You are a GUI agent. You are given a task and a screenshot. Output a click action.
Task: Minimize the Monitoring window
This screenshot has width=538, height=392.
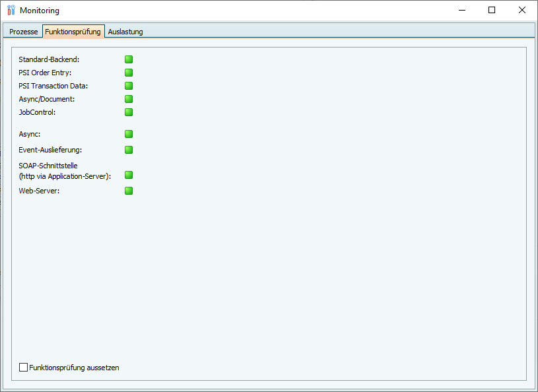461,11
